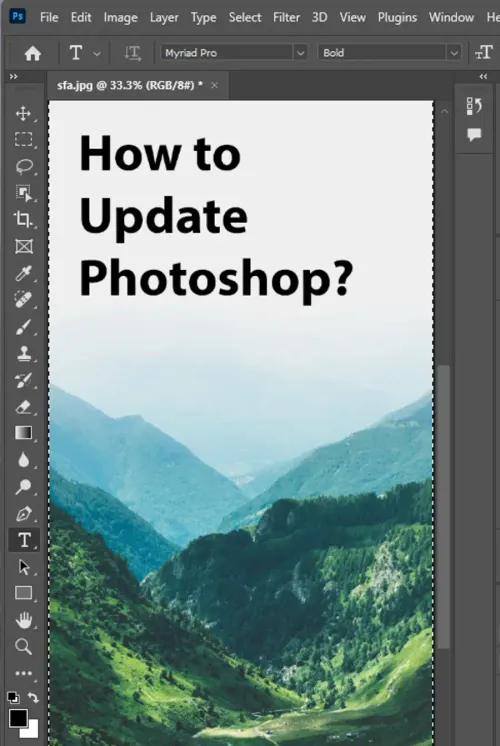Open the File menu
Image resolution: width=500 pixels, height=746 pixels.
(49, 18)
